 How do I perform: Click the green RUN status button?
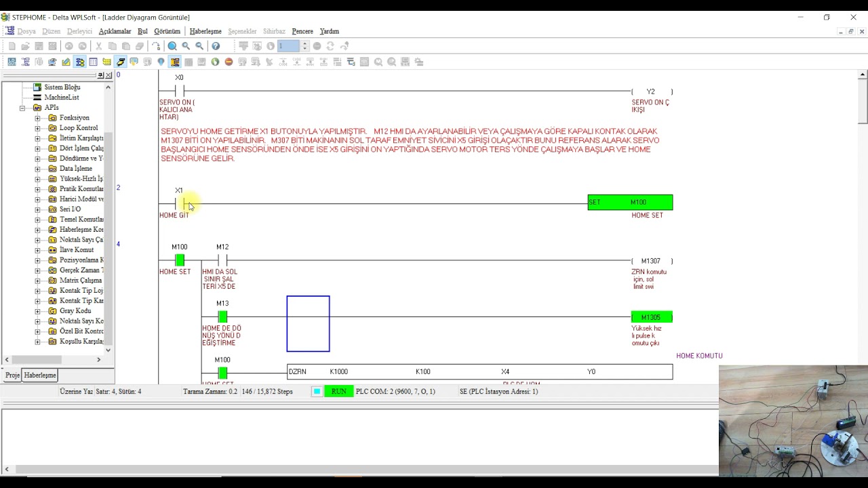pos(338,391)
